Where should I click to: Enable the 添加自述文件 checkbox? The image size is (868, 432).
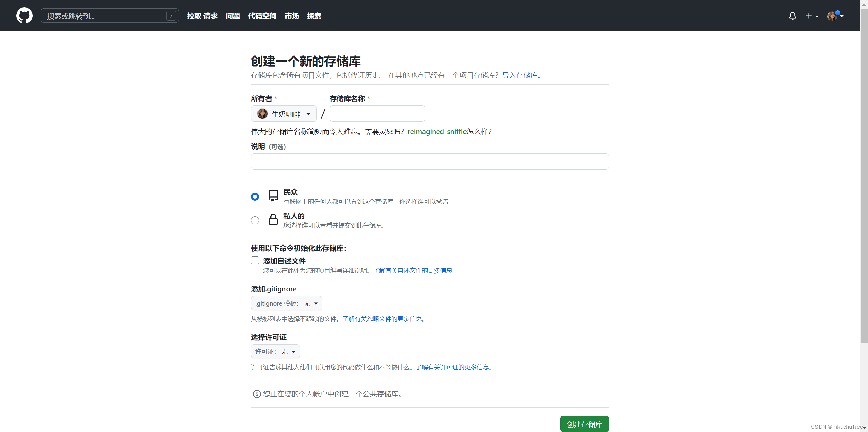coord(255,260)
